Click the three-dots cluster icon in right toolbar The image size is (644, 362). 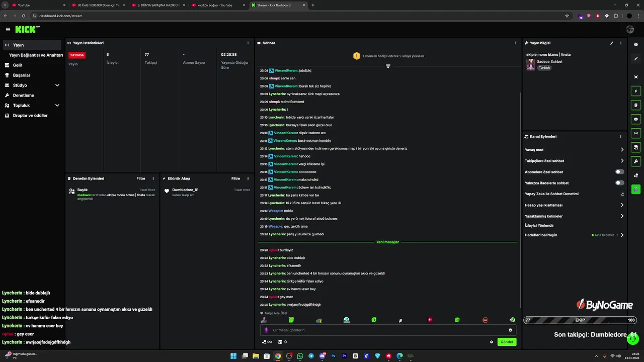[636, 175]
